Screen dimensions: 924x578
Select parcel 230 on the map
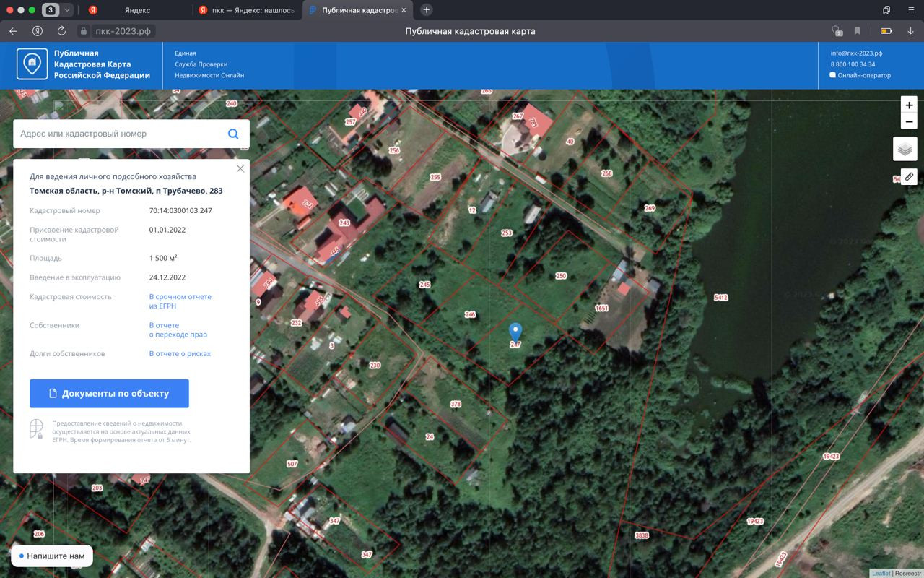pyautogui.click(x=375, y=366)
